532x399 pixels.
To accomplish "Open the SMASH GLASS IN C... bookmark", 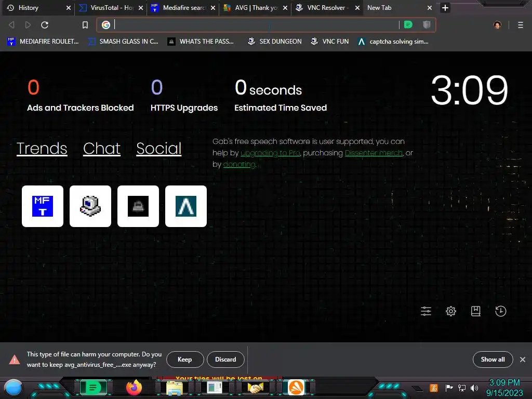I will coord(123,42).
